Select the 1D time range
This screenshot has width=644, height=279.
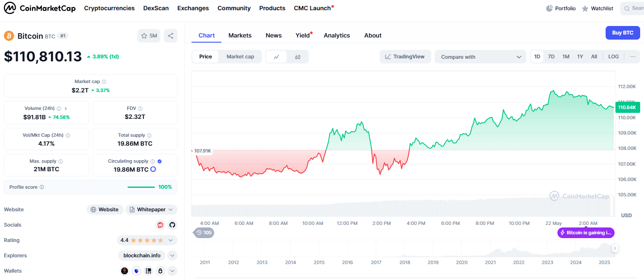537,57
